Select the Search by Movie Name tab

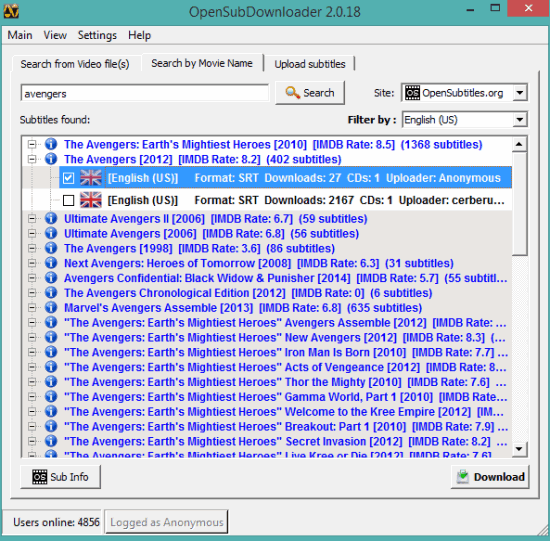click(x=202, y=63)
